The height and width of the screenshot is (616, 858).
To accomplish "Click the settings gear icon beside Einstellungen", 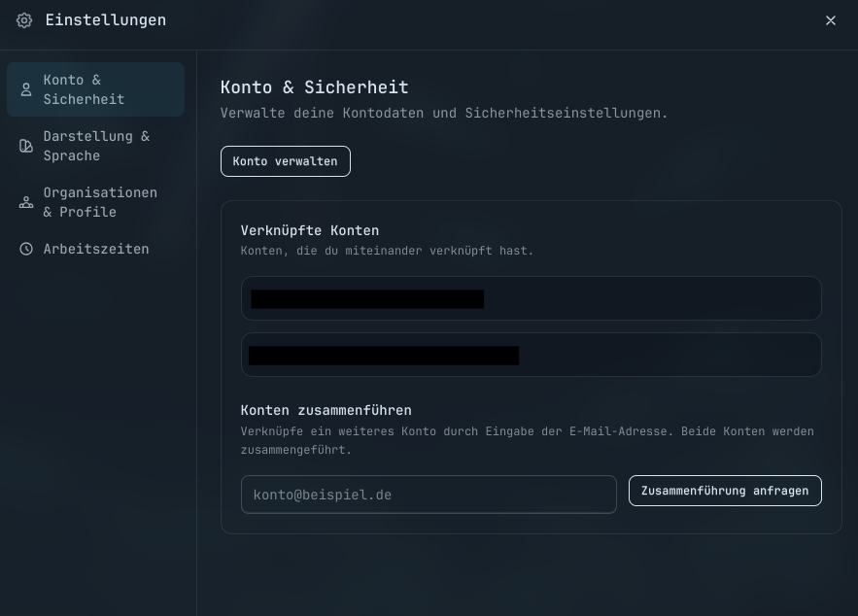I will click(24, 20).
